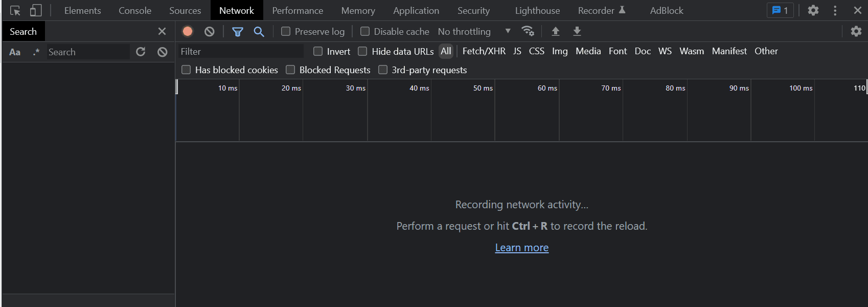Toggle the network filter bar
Image resolution: width=868 pixels, height=307 pixels.
(238, 31)
